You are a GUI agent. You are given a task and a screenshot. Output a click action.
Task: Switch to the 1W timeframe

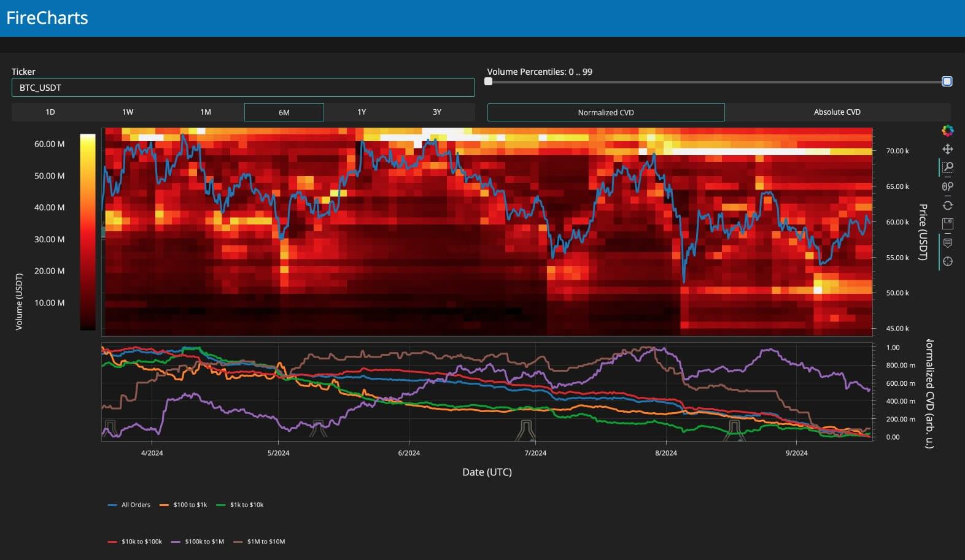pos(128,112)
